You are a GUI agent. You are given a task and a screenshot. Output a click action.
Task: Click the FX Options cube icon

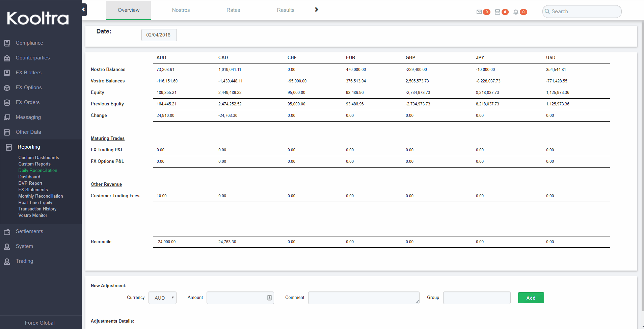[x=7, y=88]
